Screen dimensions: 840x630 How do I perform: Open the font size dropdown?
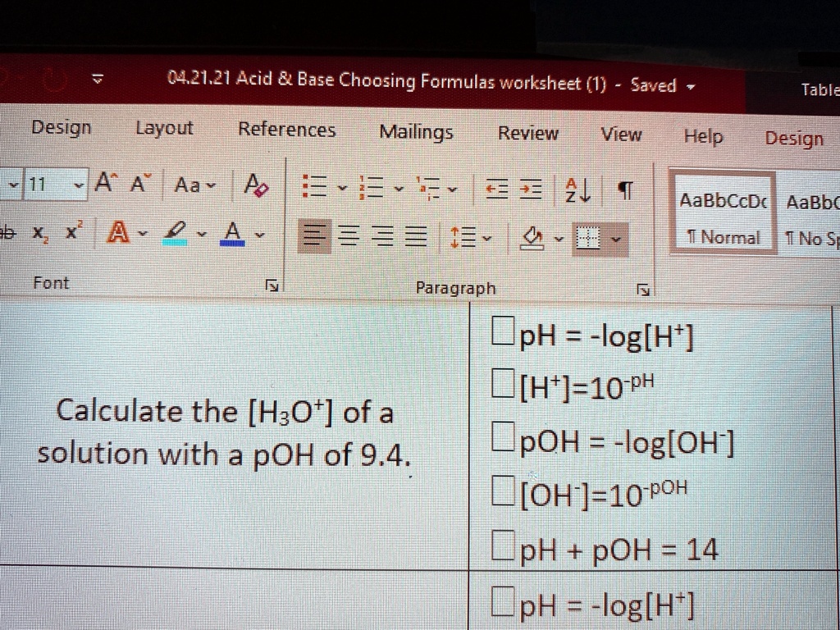point(79,185)
